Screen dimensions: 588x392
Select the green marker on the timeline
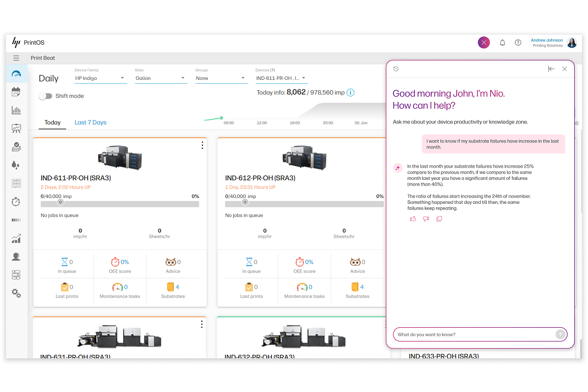(x=221, y=118)
